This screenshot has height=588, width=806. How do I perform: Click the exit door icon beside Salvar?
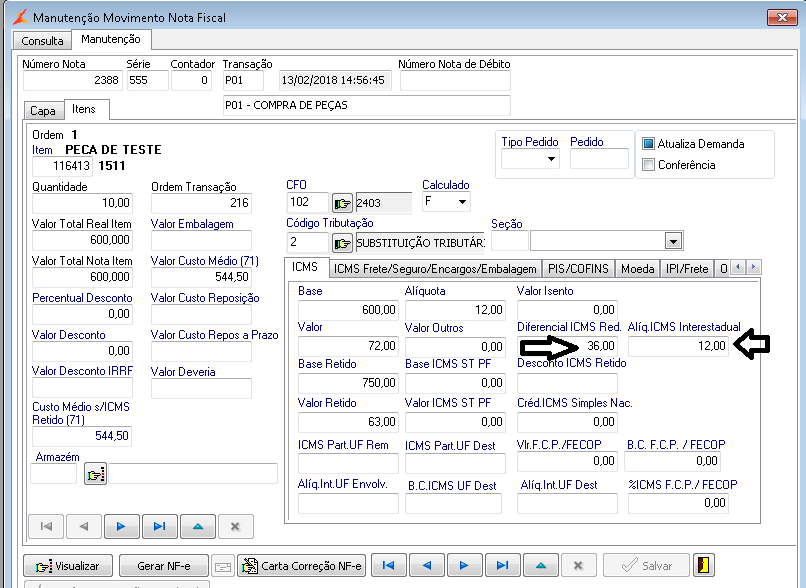(x=705, y=565)
